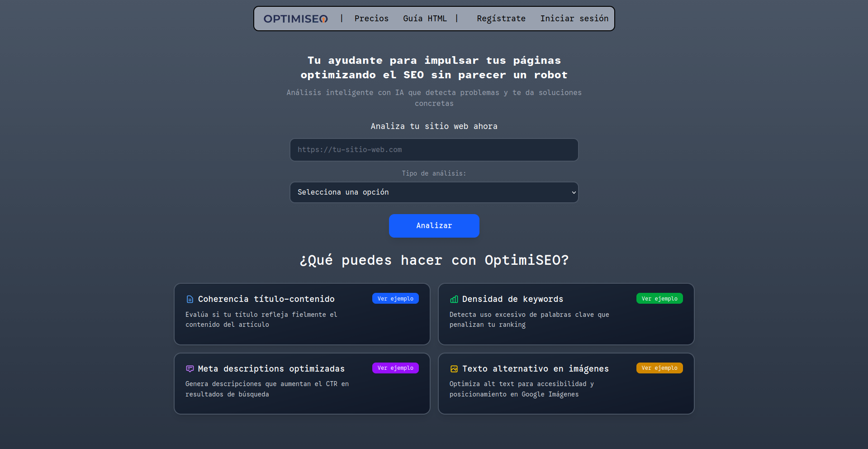Click 'Genera descripciones que aumentan el CTR' text
Image resolution: width=868 pixels, height=449 pixels.
point(267,389)
